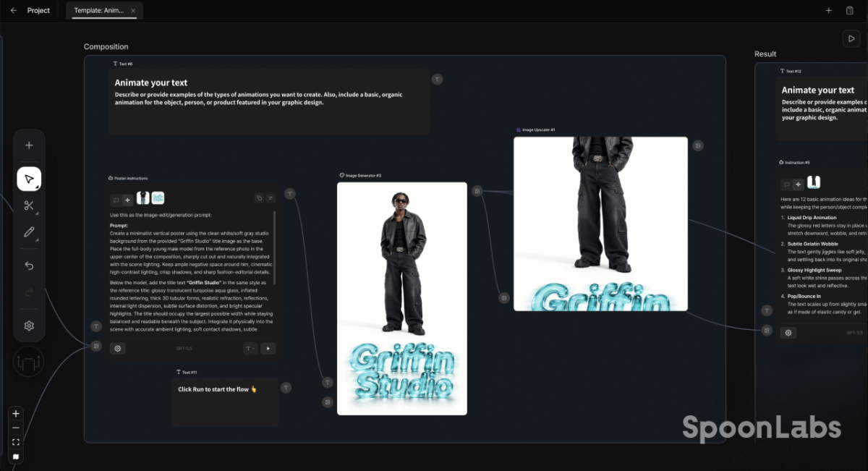Open the Image Upscaler #1 image

601,224
